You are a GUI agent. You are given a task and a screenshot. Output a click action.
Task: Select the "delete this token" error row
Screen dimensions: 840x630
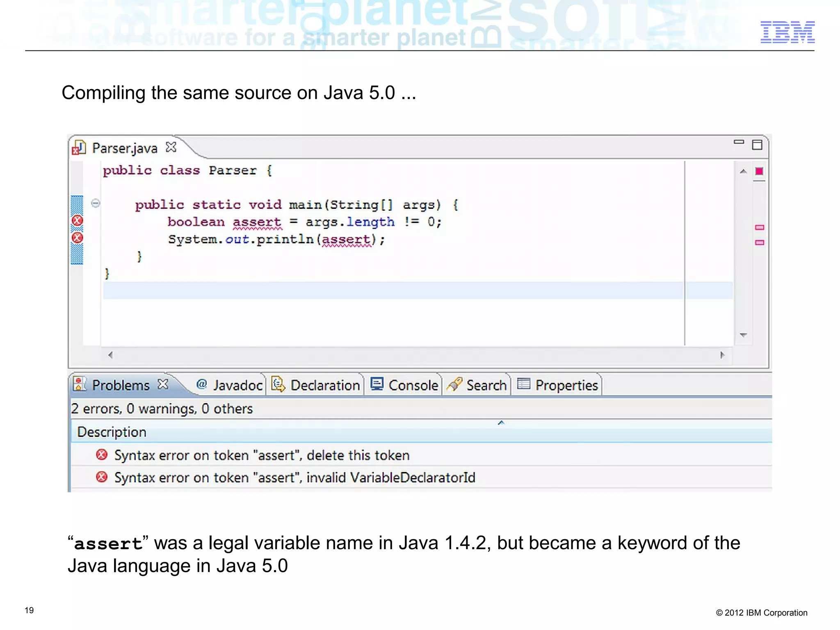click(422, 455)
